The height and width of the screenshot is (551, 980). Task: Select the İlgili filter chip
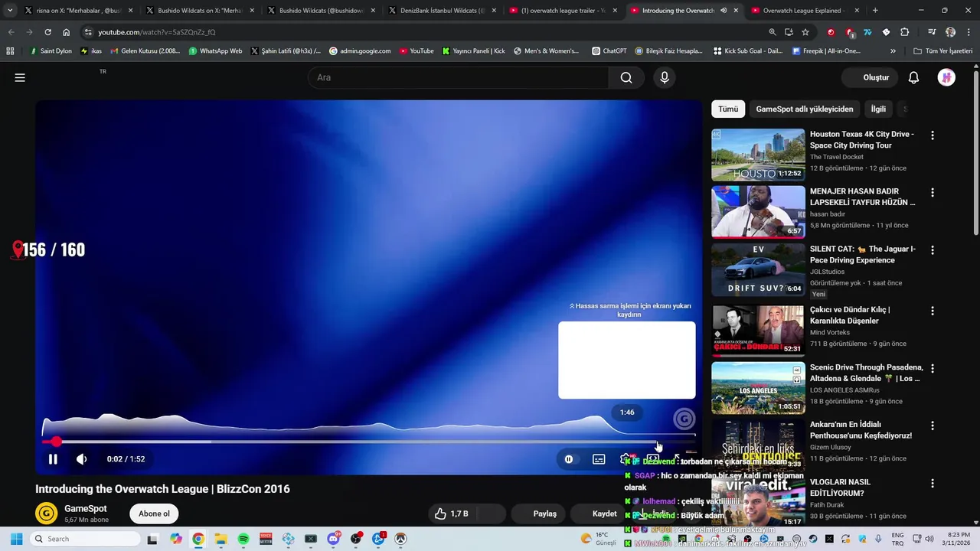pos(878,109)
